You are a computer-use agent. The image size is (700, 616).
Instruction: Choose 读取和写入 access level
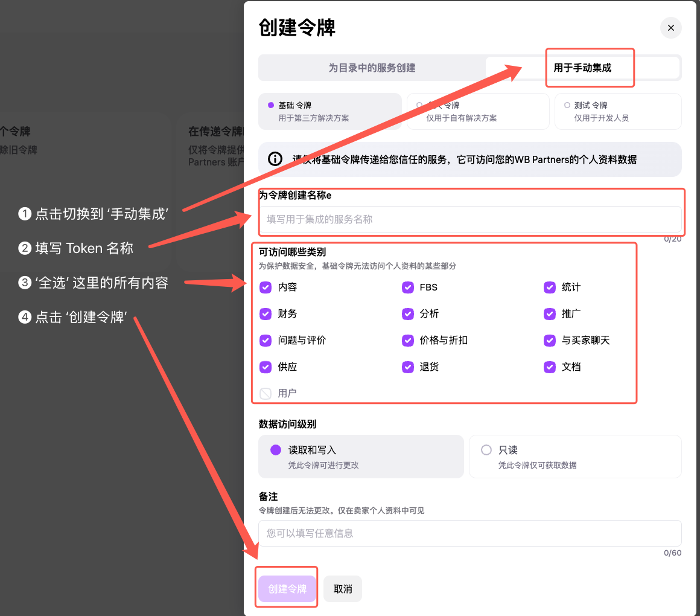point(361,456)
